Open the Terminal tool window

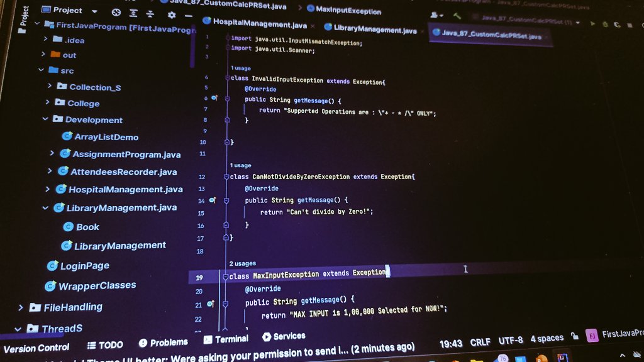226,339
